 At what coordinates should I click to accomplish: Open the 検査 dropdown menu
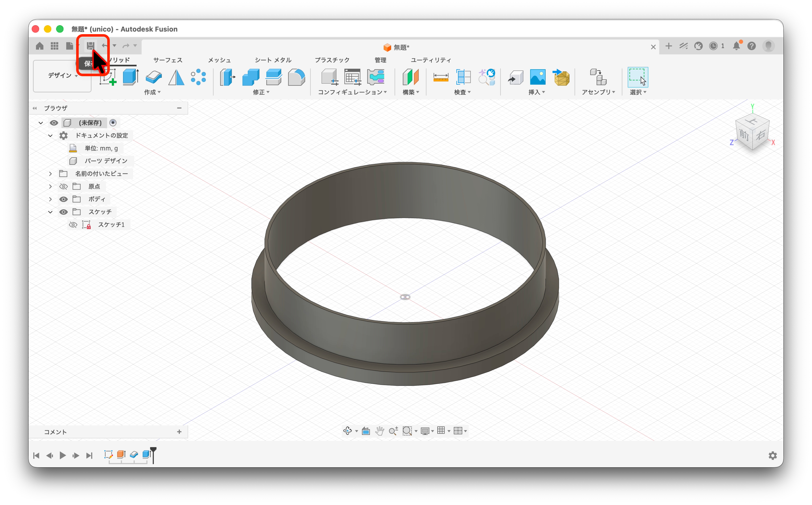click(463, 92)
